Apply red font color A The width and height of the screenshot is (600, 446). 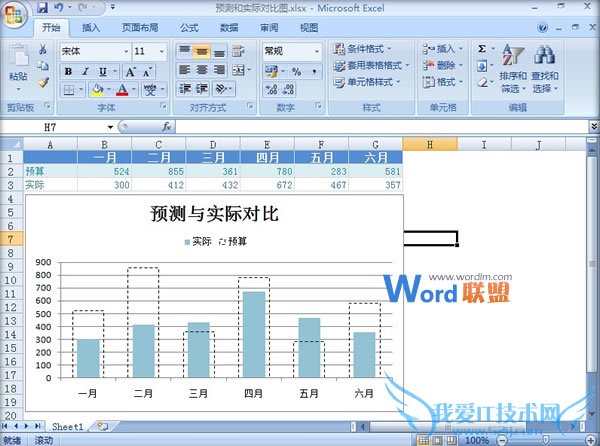point(122,90)
